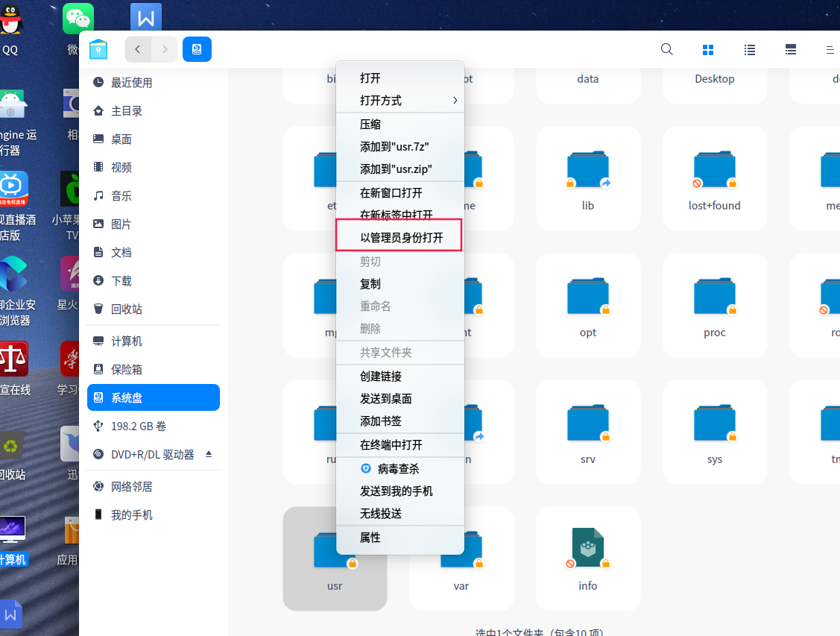This screenshot has width=840, height=636.
Task: Choose 复制 from context menu
Action: point(400,284)
